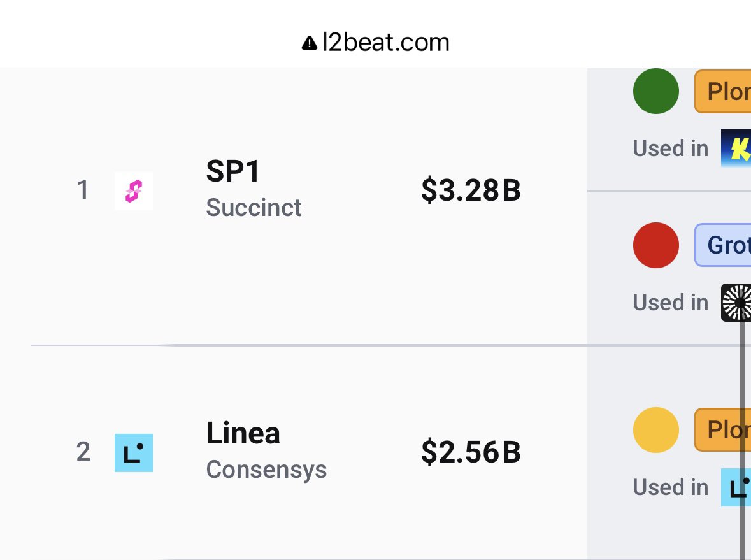Open the Linea project icon beside Used in
Viewport: 751px width, 560px height.
point(736,487)
